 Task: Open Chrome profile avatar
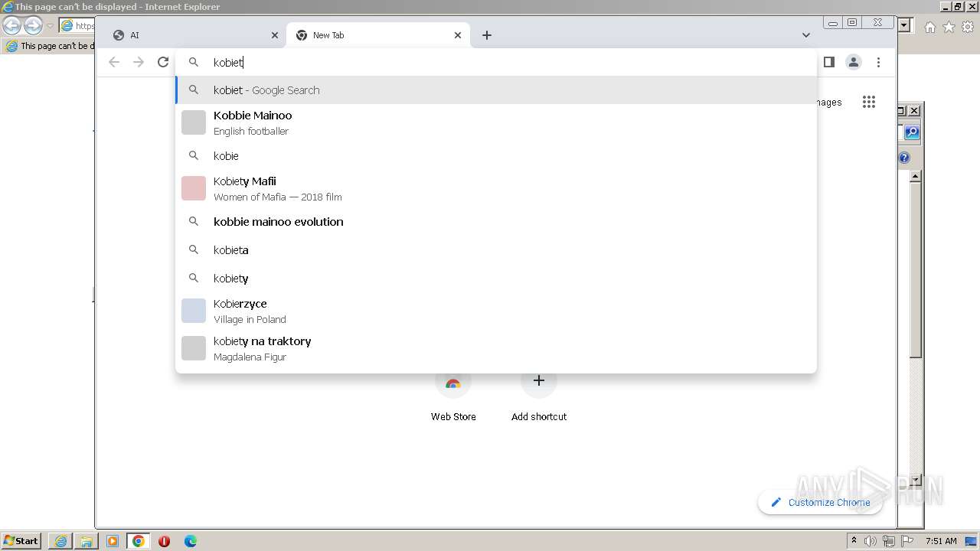coord(854,62)
